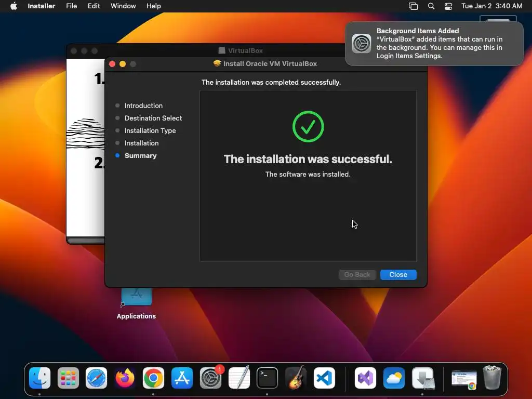Screen dimensions: 532x399
Task: Open the cloud weather app in the Dock
Action: pos(394,378)
